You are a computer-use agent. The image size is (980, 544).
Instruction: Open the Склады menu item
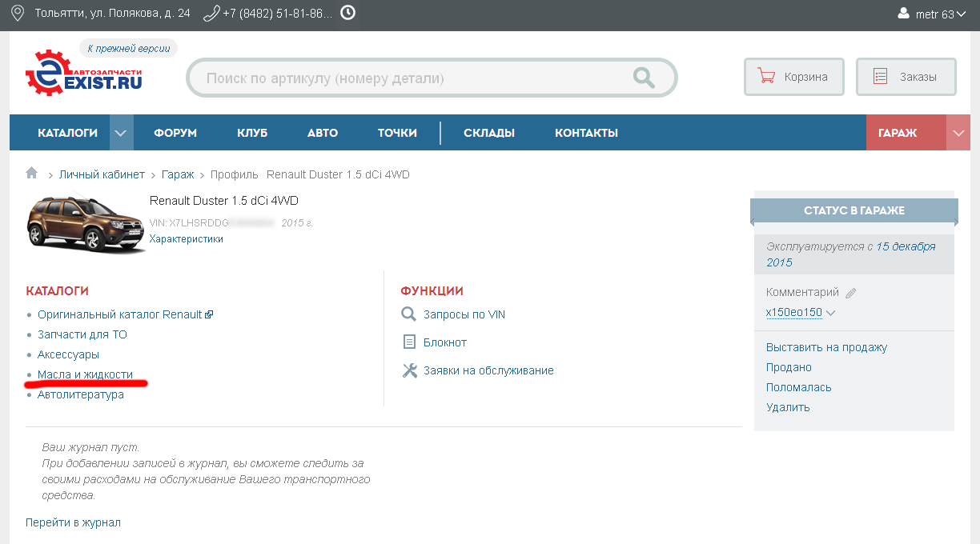point(489,133)
